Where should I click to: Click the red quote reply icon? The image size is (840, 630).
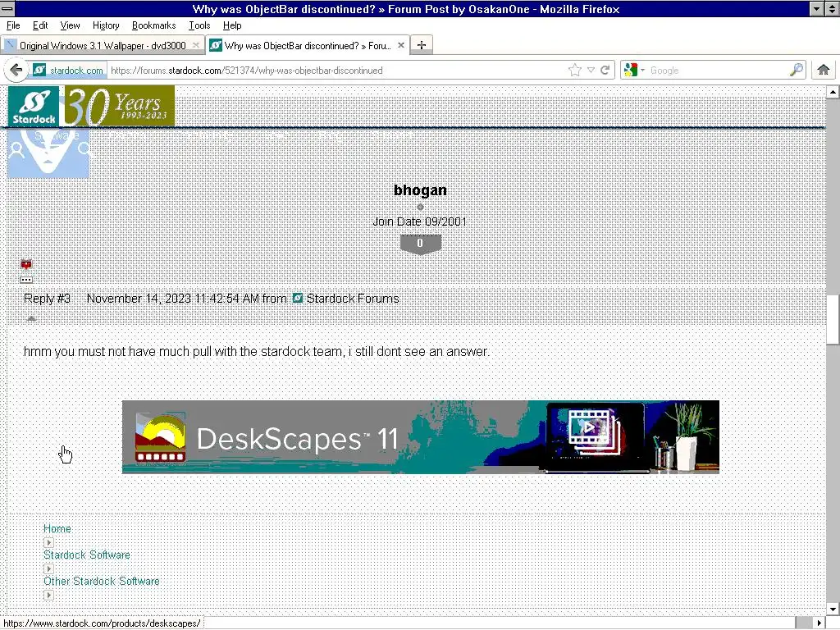coord(26,264)
